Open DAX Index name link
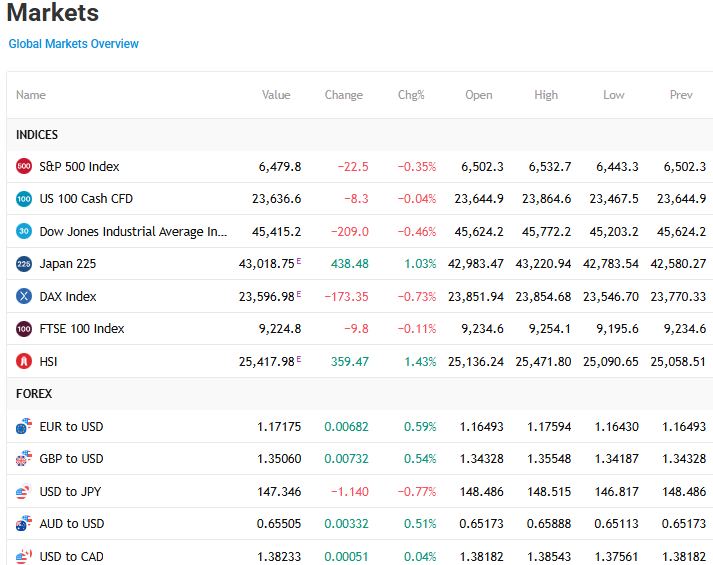 point(68,297)
